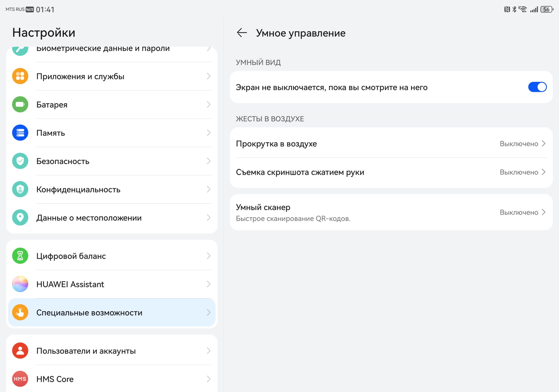Open the orange Приложения и службы icon

(20, 76)
